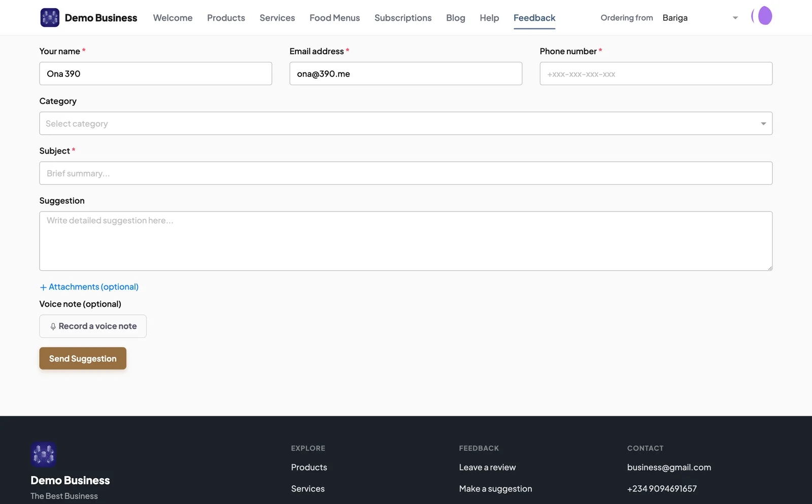Image resolution: width=812 pixels, height=504 pixels.
Task: Open footer Services link
Action: (308, 488)
